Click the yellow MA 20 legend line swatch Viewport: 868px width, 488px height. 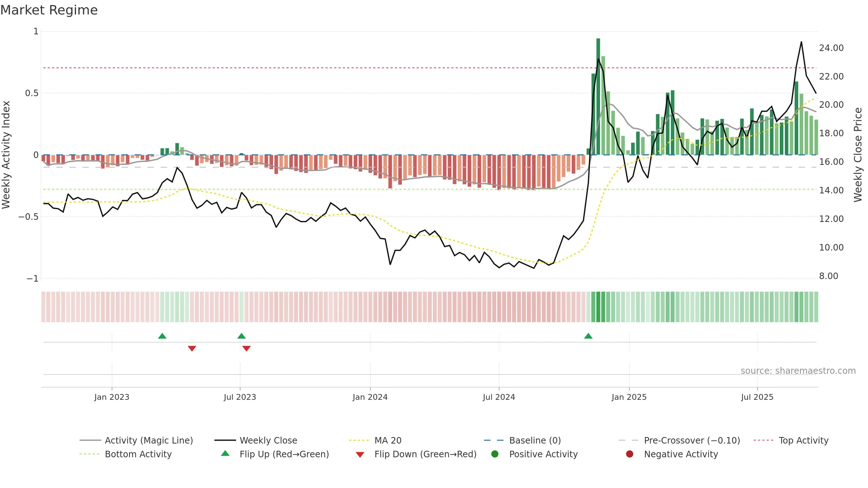click(359, 440)
